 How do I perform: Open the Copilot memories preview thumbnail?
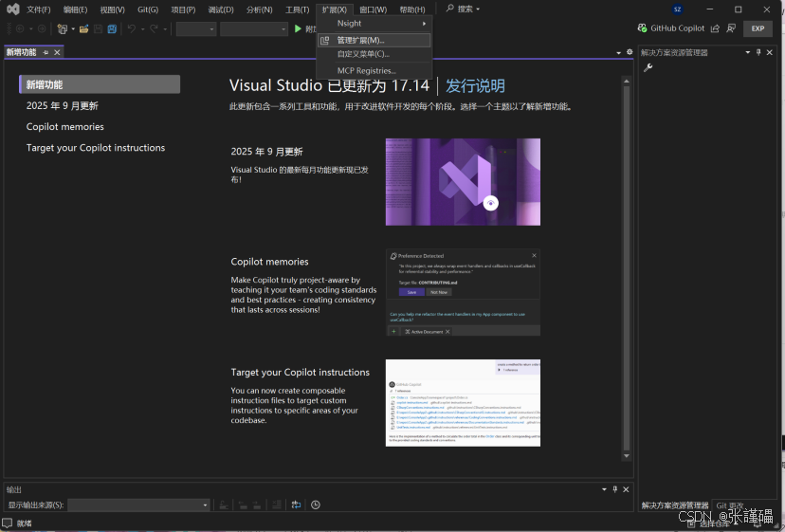[x=463, y=292]
